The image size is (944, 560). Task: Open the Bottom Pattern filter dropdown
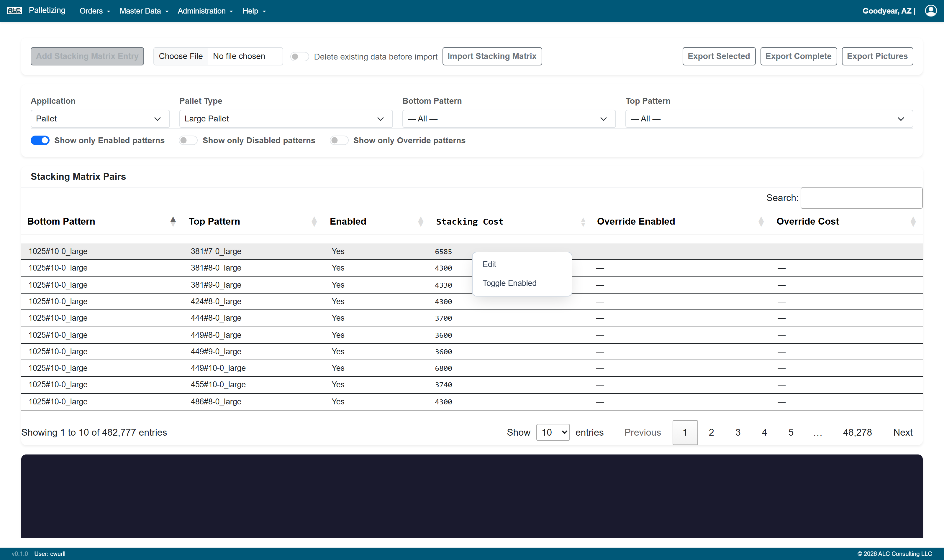coord(509,119)
